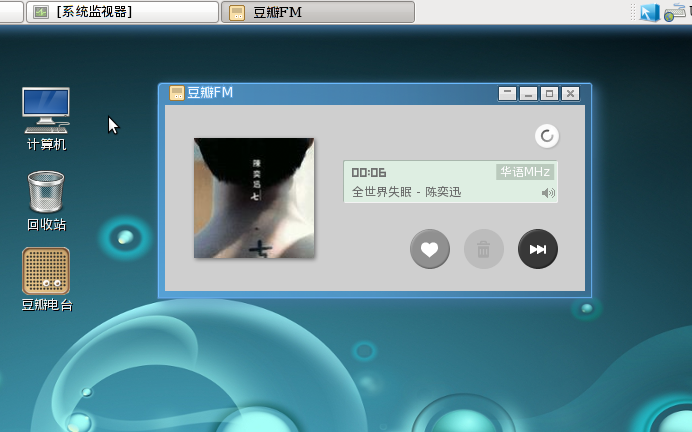Click the 00:06 elapsed time display
The width and height of the screenshot is (692, 432).
click(x=369, y=172)
